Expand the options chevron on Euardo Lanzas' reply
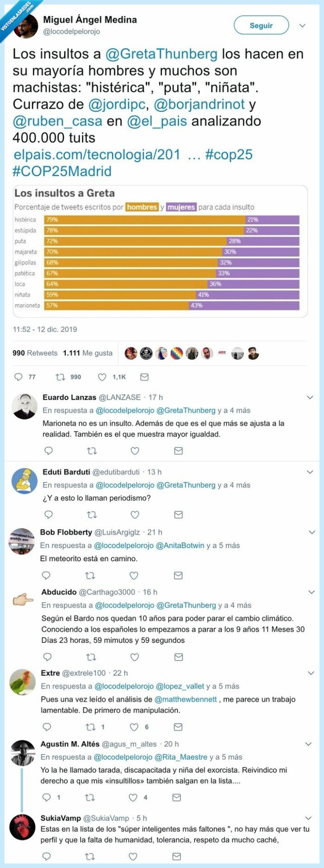 pos(309,396)
